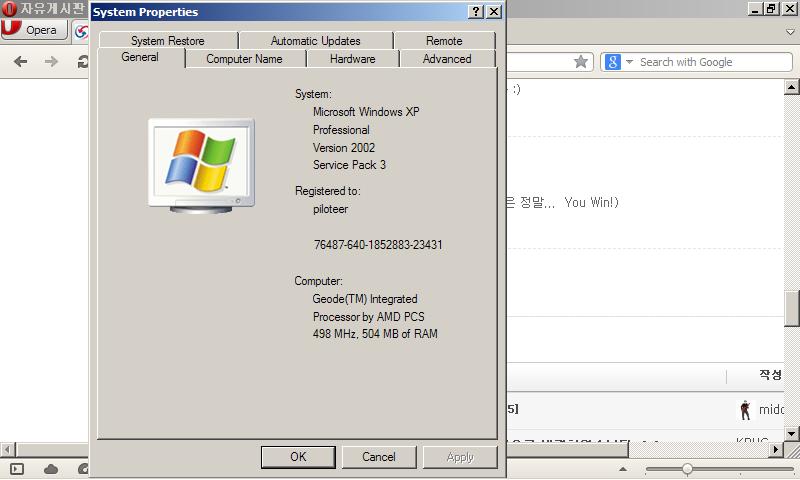The image size is (800, 480).
Task: Bookmark page with the star icon
Action: (x=581, y=62)
